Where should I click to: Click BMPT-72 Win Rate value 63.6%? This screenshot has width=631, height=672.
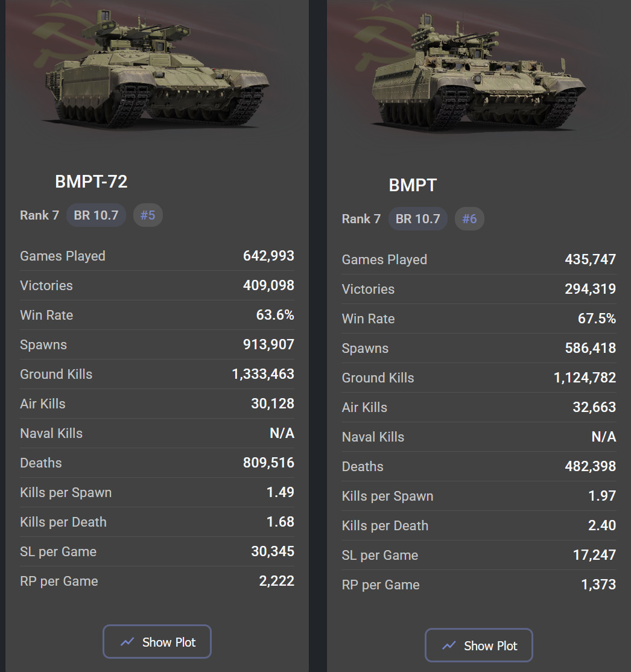coord(275,315)
